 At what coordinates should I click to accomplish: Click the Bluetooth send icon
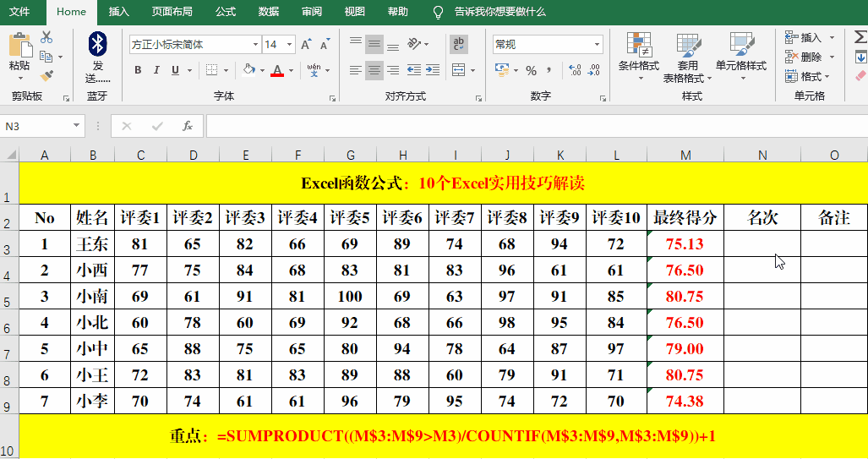tap(98, 44)
